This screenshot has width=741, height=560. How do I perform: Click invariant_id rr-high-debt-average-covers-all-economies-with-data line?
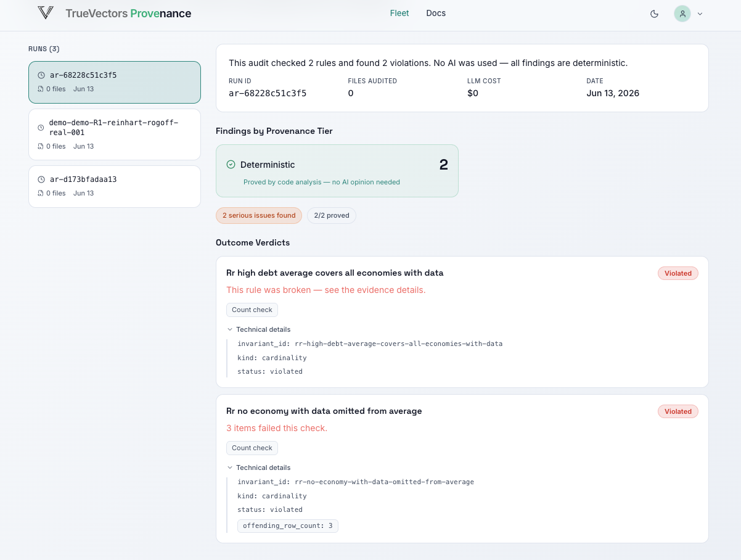tap(370, 344)
